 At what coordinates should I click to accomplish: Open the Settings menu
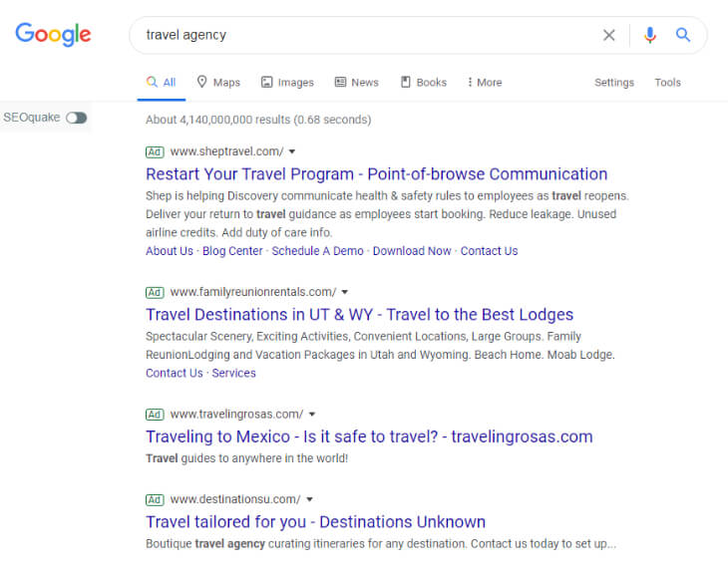(613, 83)
